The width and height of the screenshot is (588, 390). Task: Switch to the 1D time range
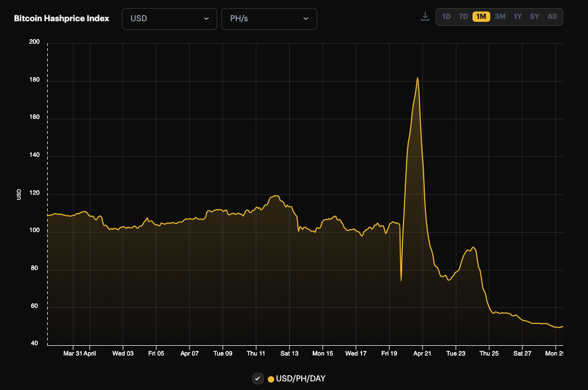click(447, 17)
